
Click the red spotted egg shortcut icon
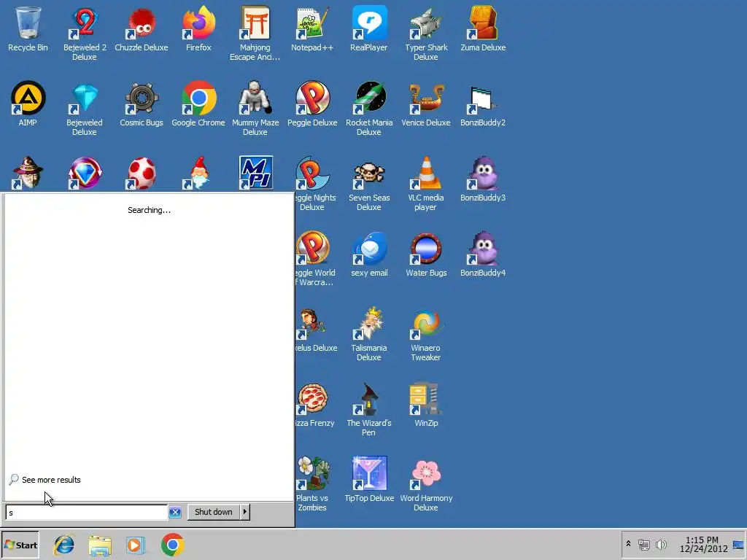(142, 172)
